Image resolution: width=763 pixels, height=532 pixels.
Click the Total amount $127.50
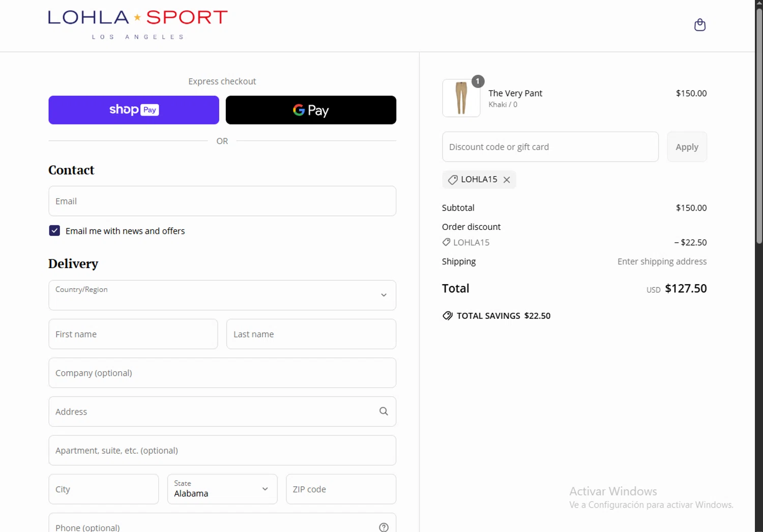point(686,288)
